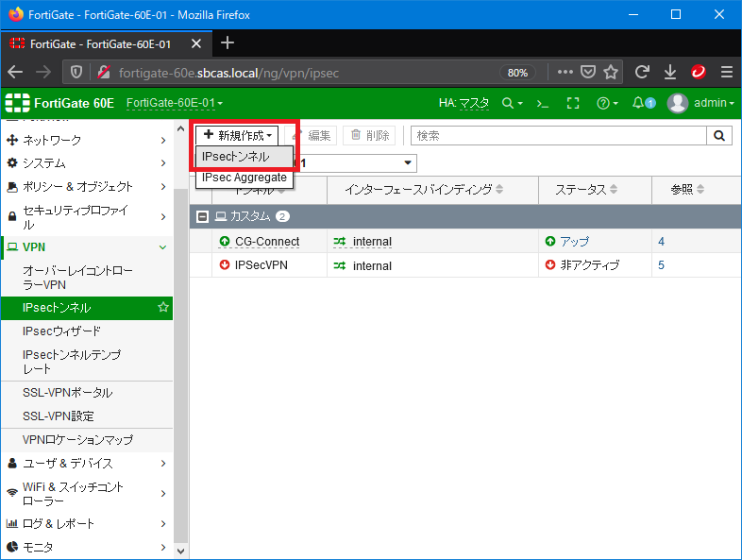Image resolution: width=742 pixels, height=560 pixels.
Task: Open the 新規作成 dropdown button
Action: (238, 135)
